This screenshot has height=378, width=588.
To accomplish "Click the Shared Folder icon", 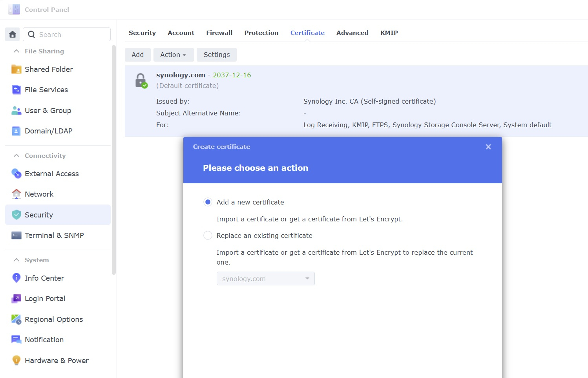I will point(16,69).
